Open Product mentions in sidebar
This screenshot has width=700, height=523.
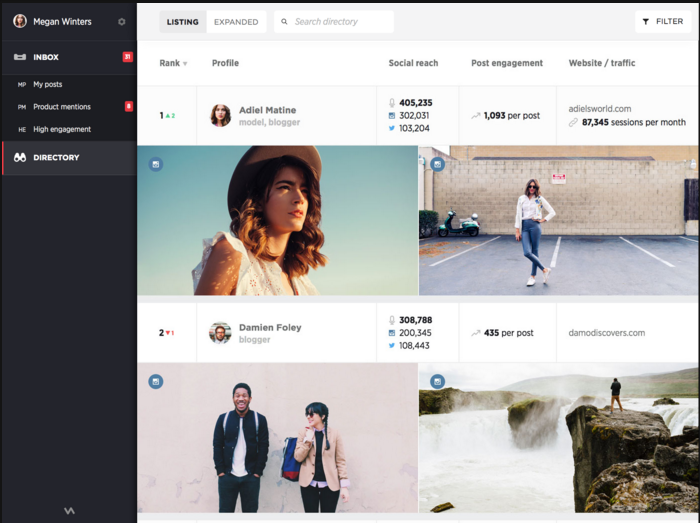point(69,107)
